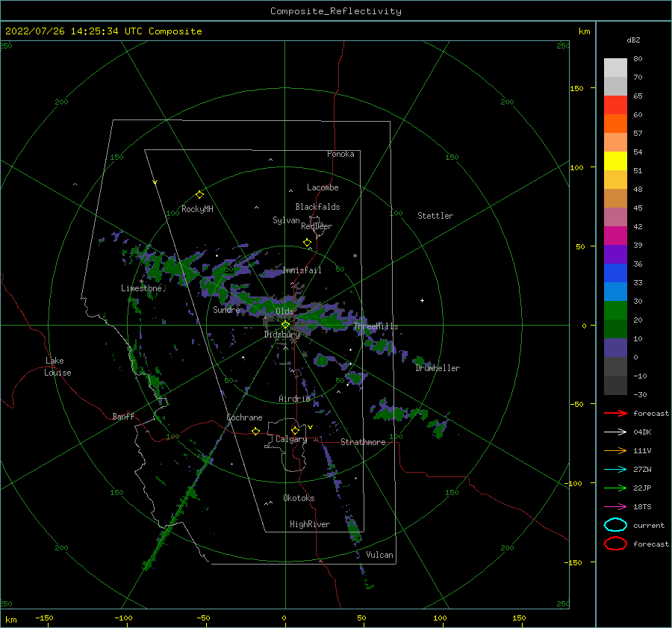Select the red forecast ellipse legend icon
Image resolution: width=672 pixels, height=628 pixels.
pos(615,544)
